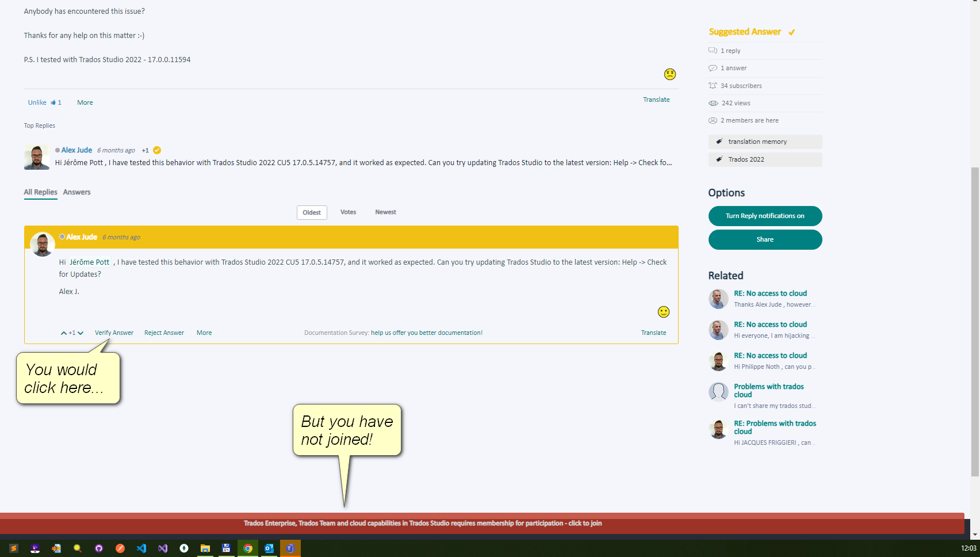980x557 pixels.
Task: Open the More menu under the question
Action: 85,102
